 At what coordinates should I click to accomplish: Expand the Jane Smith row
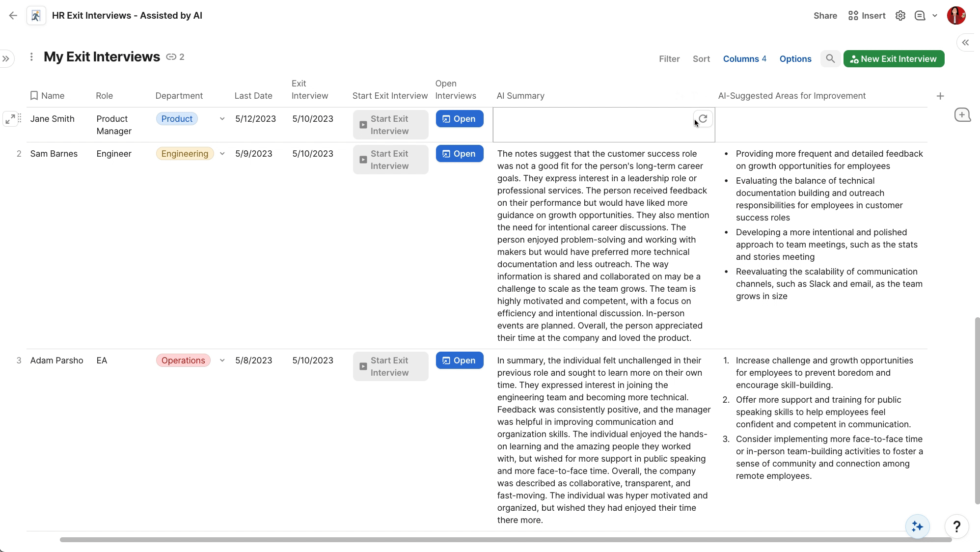[10, 119]
